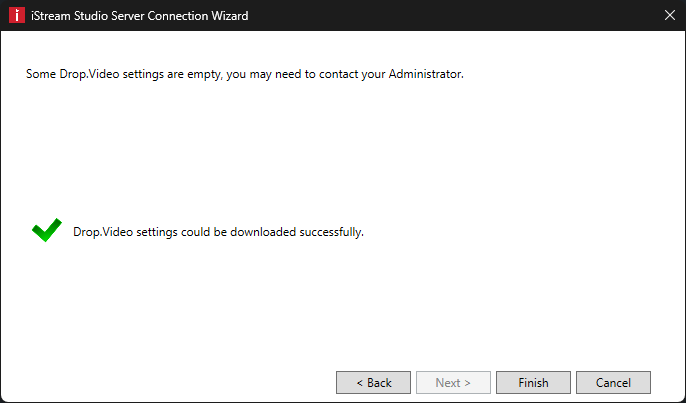This screenshot has height=403, width=686.
Task: Finish the server connection wizard
Action: [x=533, y=382]
